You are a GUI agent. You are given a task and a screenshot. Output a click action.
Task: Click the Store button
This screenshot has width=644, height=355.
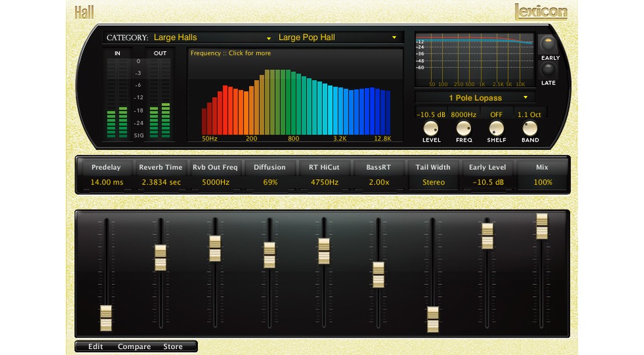click(173, 346)
